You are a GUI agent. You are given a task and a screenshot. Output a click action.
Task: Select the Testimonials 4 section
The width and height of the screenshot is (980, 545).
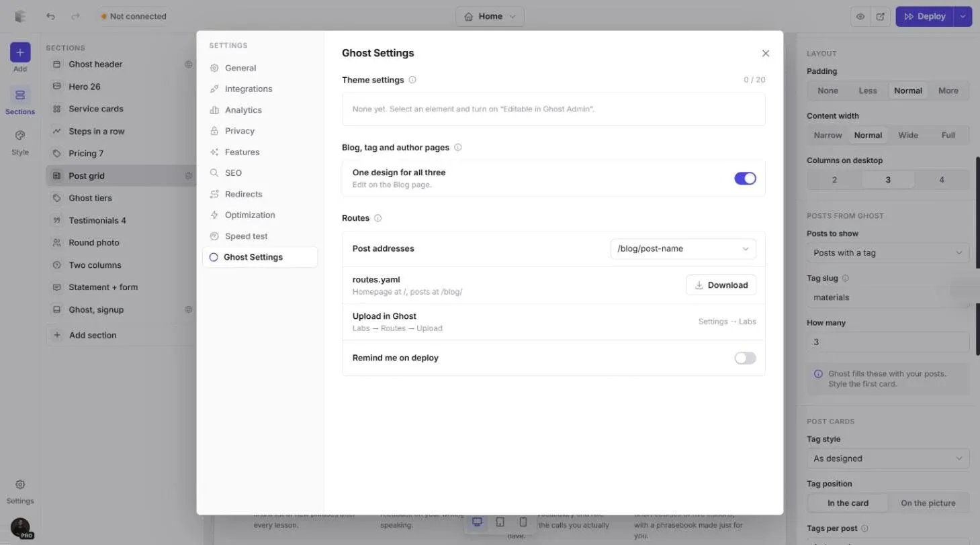(x=121, y=220)
